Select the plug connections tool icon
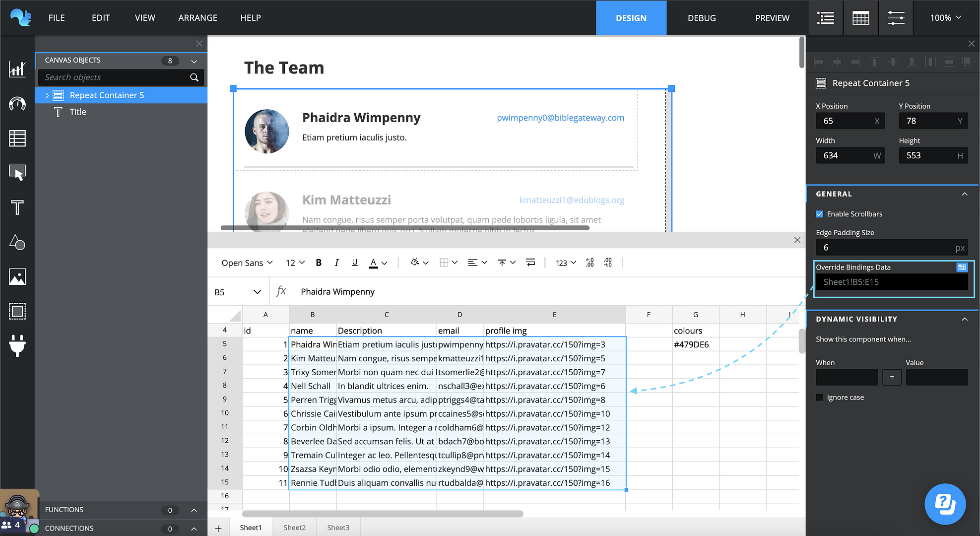 pyautogui.click(x=17, y=345)
